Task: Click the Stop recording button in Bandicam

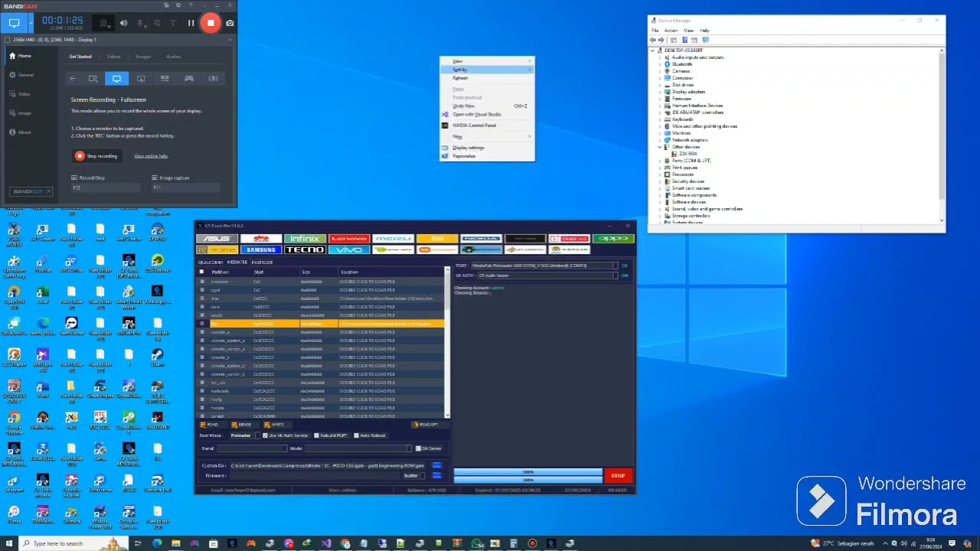Action: (x=96, y=156)
